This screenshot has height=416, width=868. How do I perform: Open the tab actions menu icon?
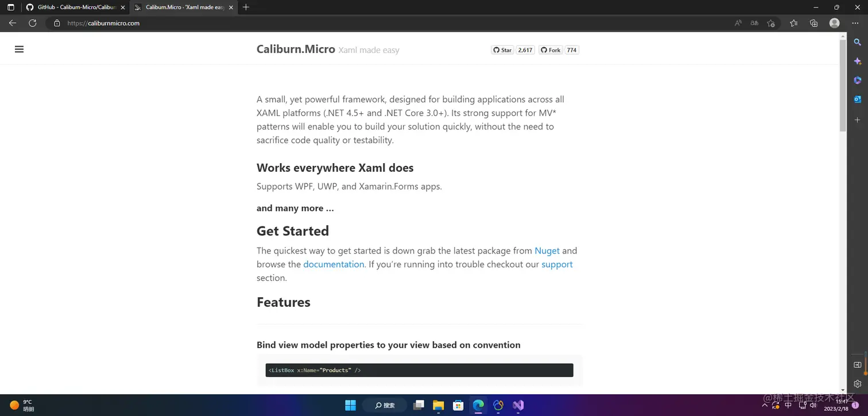[10, 7]
